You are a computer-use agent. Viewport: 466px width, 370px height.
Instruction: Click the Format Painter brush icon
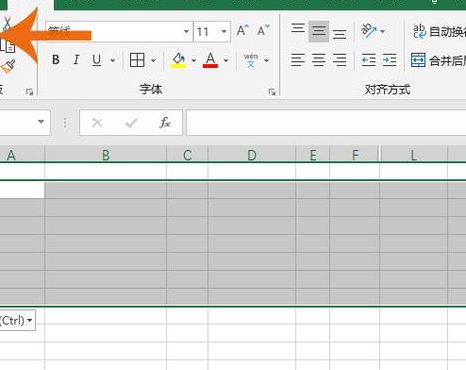(8, 66)
